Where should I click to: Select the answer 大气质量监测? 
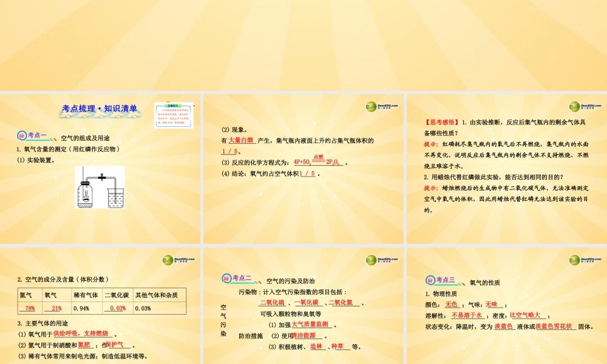pos(310,325)
